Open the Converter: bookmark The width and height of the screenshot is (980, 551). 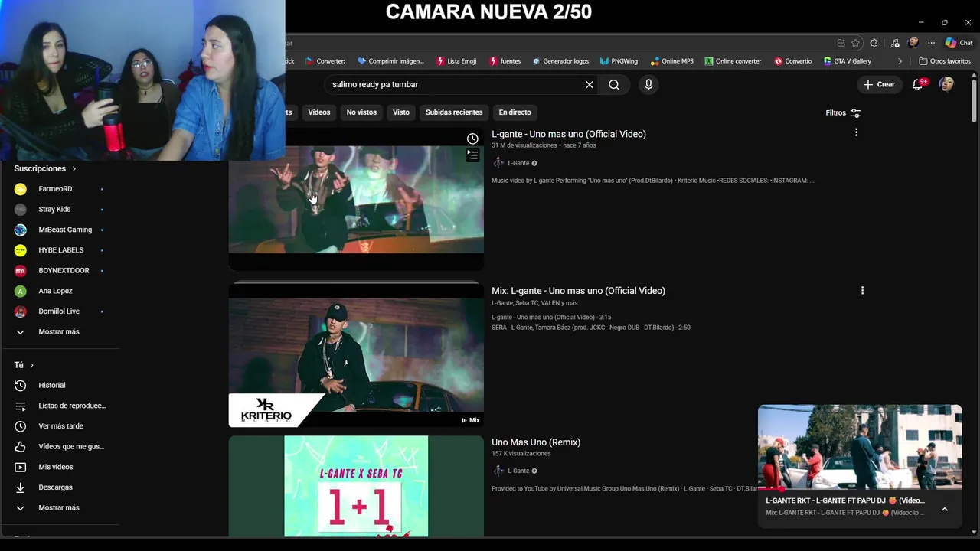pos(325,61)
